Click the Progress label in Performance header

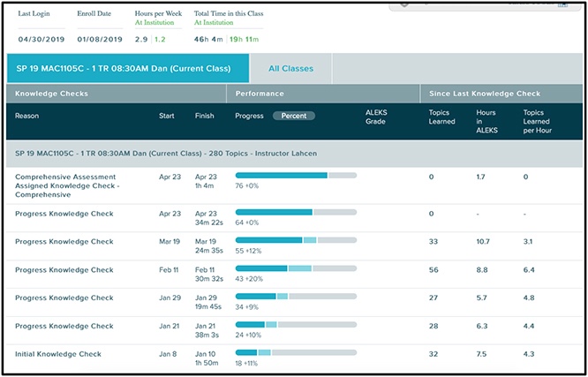point(249,116)
